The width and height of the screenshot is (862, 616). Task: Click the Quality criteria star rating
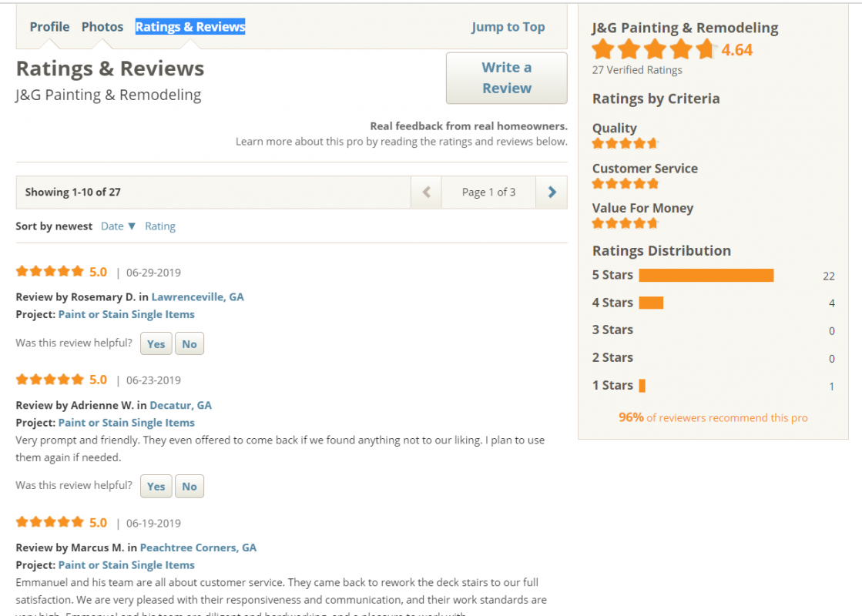(x=625, y=144)
